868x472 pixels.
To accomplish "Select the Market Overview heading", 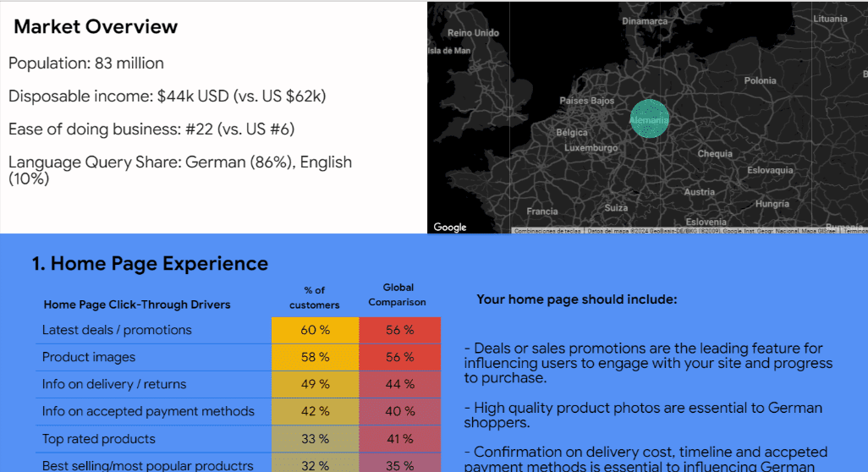I will tap(96, 26).
